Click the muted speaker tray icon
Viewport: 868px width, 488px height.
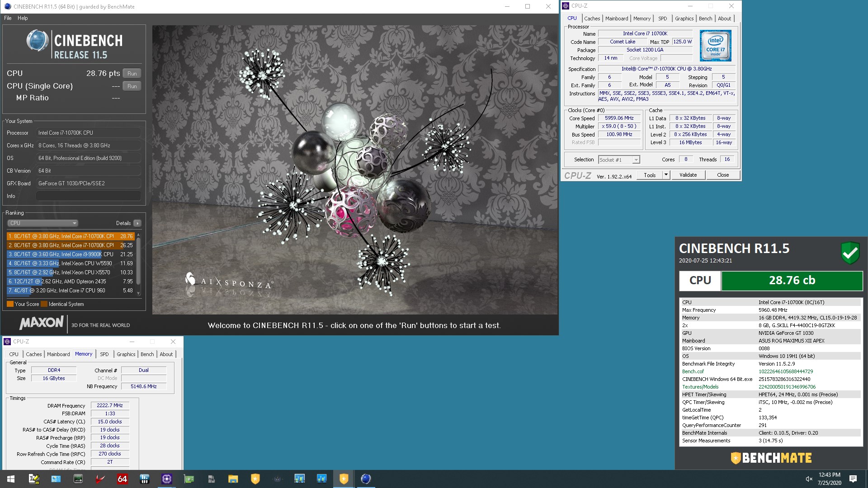tap(809, 479)
